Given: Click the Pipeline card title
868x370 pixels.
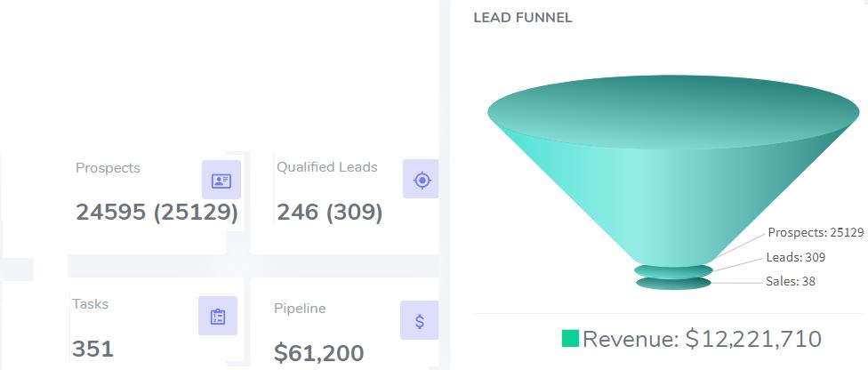Looking at the screenshot, I should tap(300, 309).
